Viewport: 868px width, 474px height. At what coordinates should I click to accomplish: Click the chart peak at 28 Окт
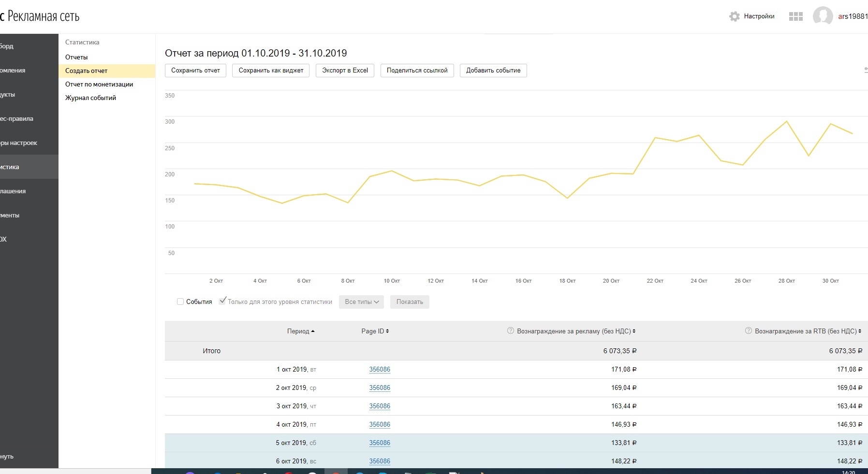tap(787, 121)
